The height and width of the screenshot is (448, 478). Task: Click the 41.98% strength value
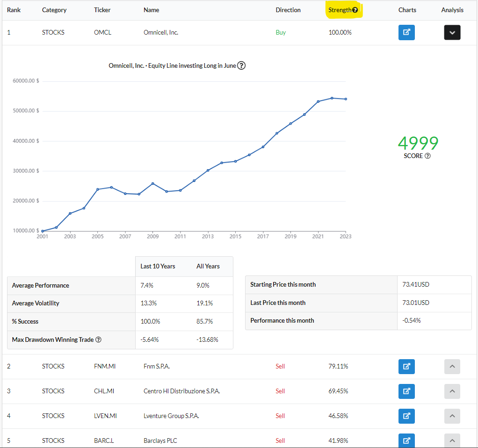(338, 441)
